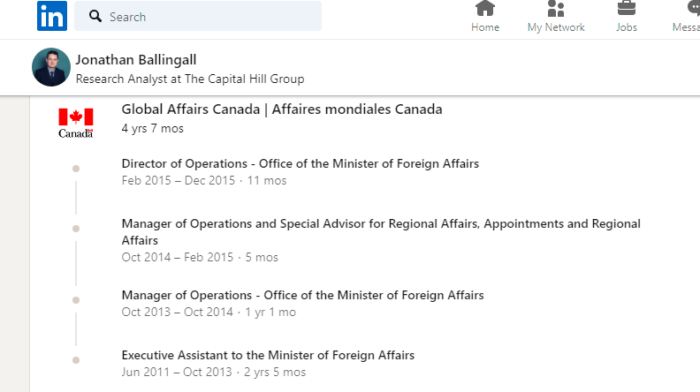Viewport: 700px width, 392px height.
Task: Click timeline dot beside Director of Operations
Action: (76, 169)
